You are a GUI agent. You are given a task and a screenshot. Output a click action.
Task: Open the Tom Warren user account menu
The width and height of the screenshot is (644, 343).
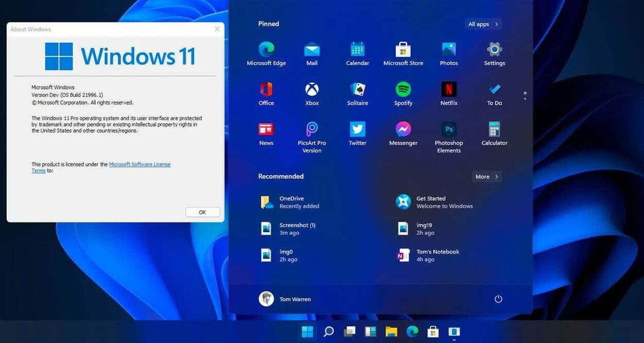click(x=285, y=299)
